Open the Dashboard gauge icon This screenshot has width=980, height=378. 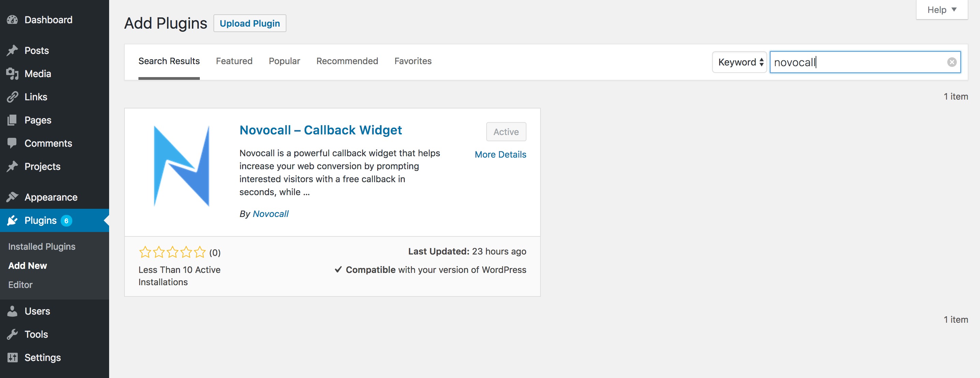(12, 20)
